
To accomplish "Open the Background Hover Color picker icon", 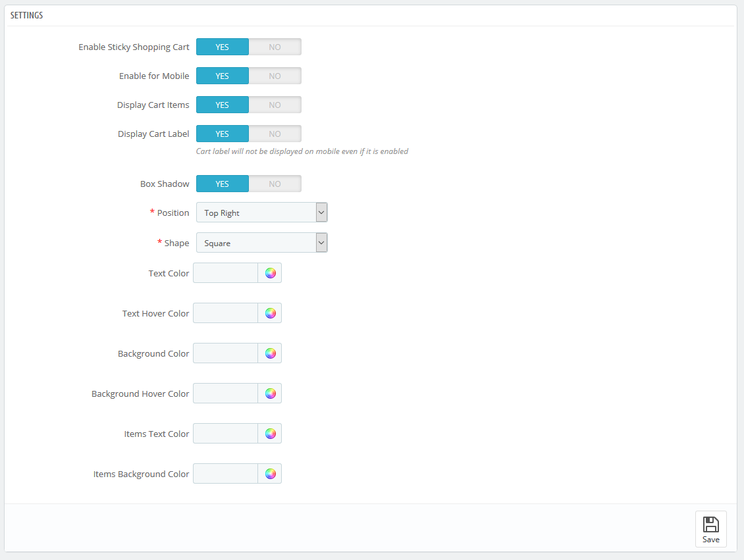I will (x=270, y=393).
